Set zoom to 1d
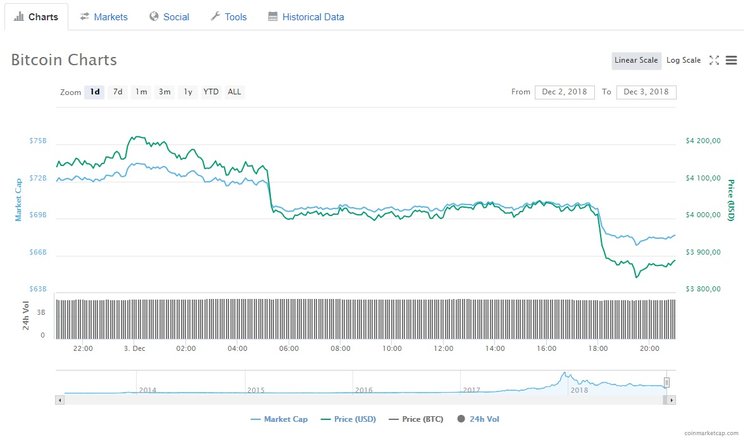The height and width of the screenshot is (444, 750). tap(95, 92)
